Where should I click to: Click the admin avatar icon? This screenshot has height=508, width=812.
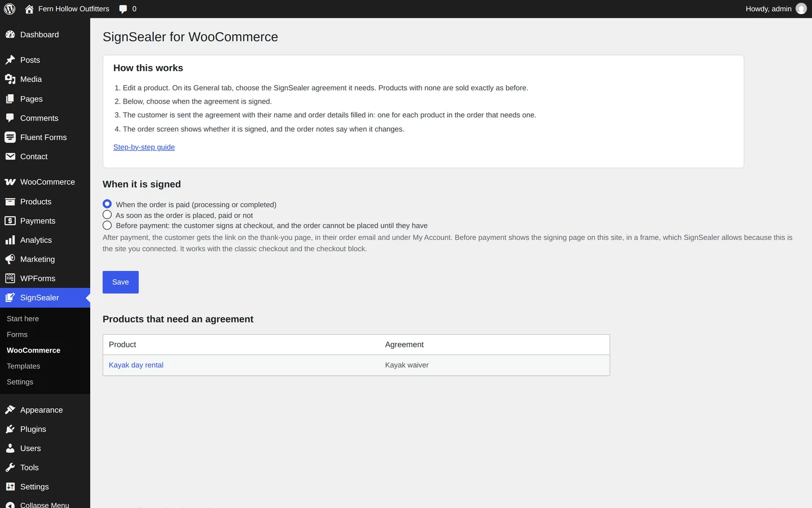(x=801, y=9)
